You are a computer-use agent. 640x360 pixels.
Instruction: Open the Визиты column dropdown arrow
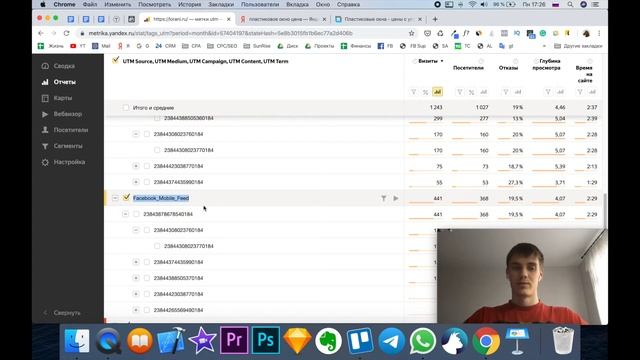(x=442, y=61)
